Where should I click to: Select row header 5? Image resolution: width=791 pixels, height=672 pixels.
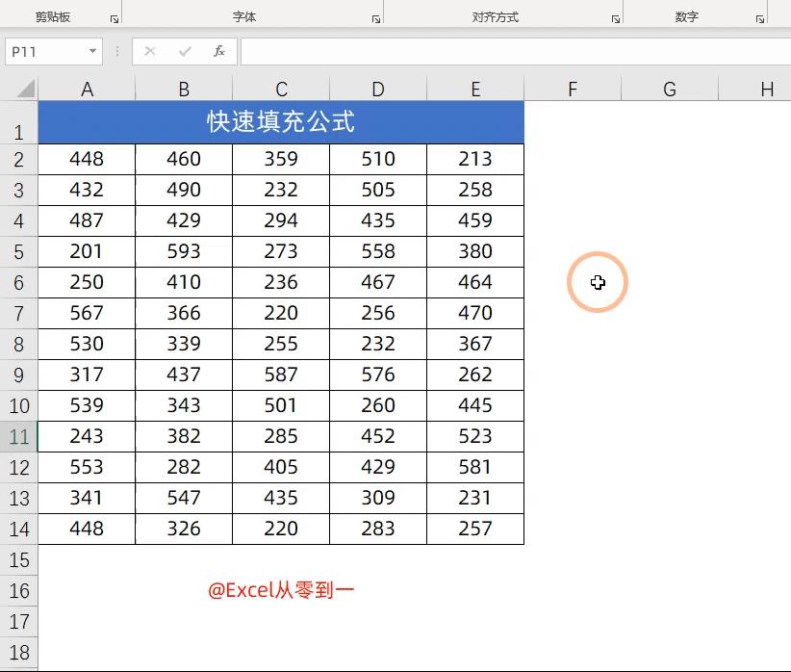[x=19, y=251]
